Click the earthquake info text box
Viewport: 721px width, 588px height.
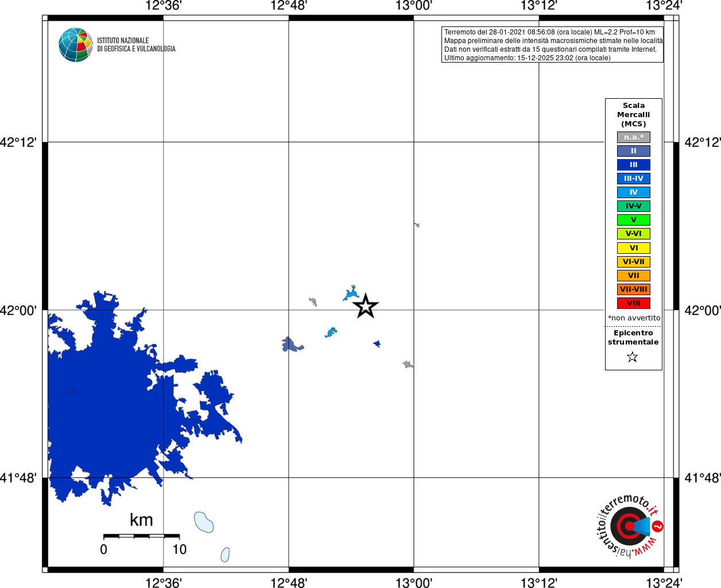point(553,45)
